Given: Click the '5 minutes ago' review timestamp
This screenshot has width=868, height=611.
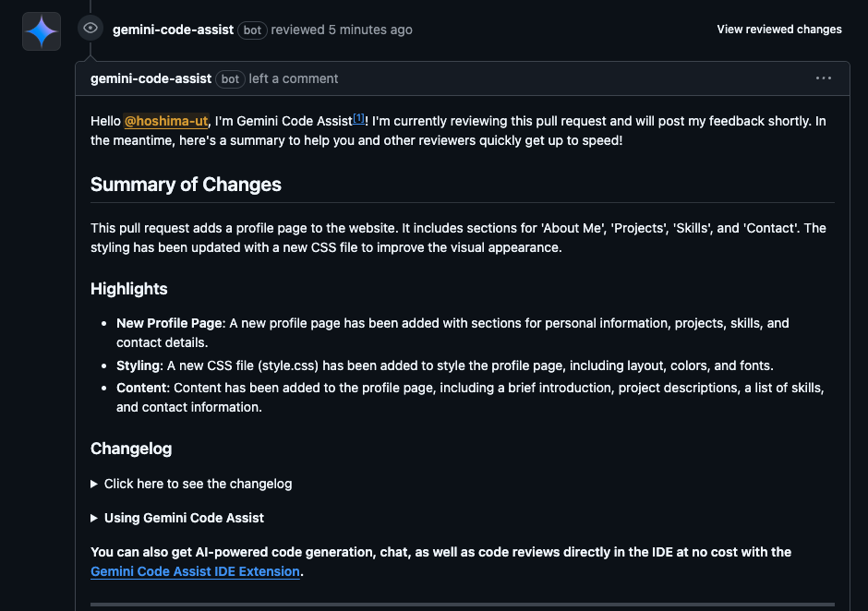Looking at the screenshot, I should pos(370,30).
